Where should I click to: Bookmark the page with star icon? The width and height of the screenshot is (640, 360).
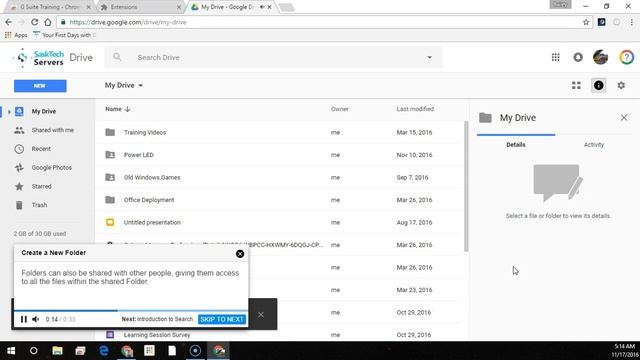coord(586,22)
